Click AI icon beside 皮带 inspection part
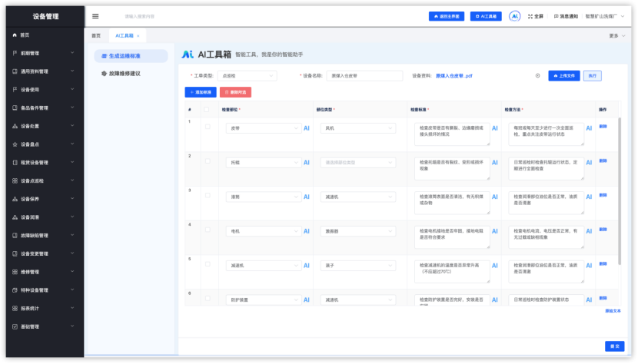 point(307,128)
